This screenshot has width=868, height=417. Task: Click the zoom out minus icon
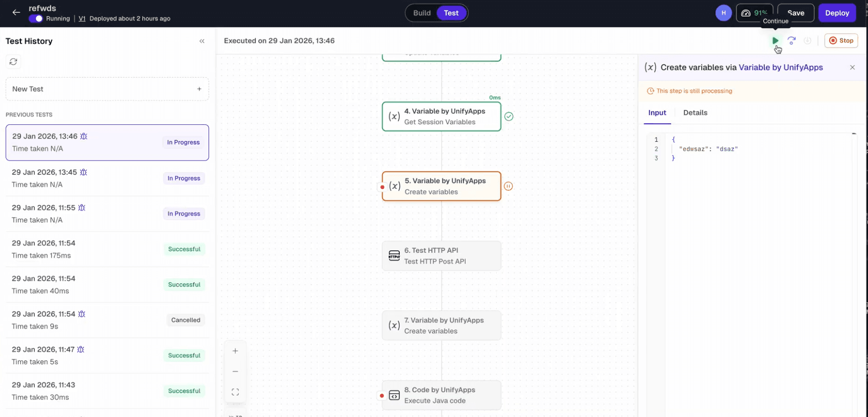(235, 372)
